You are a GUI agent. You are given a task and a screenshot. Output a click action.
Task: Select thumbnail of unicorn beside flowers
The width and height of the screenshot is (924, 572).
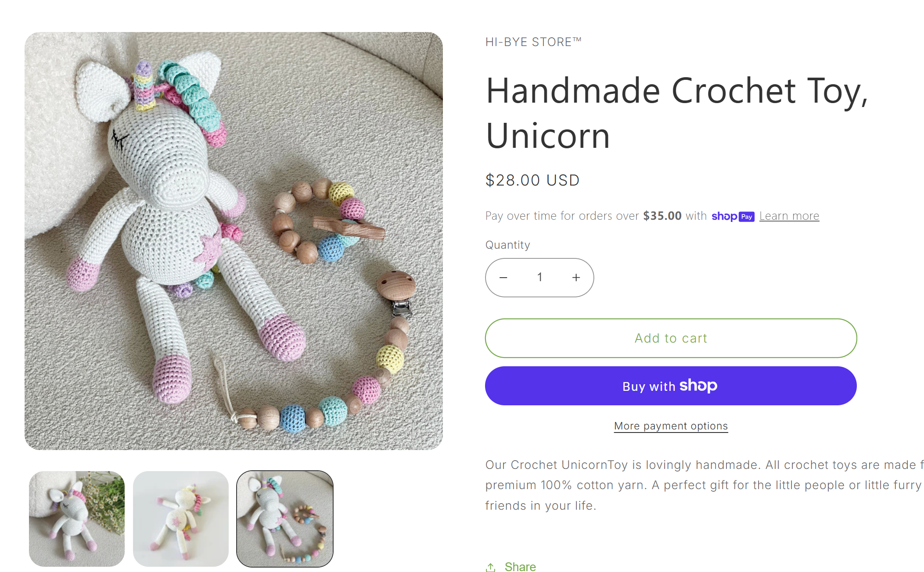(x=77, y=519)
